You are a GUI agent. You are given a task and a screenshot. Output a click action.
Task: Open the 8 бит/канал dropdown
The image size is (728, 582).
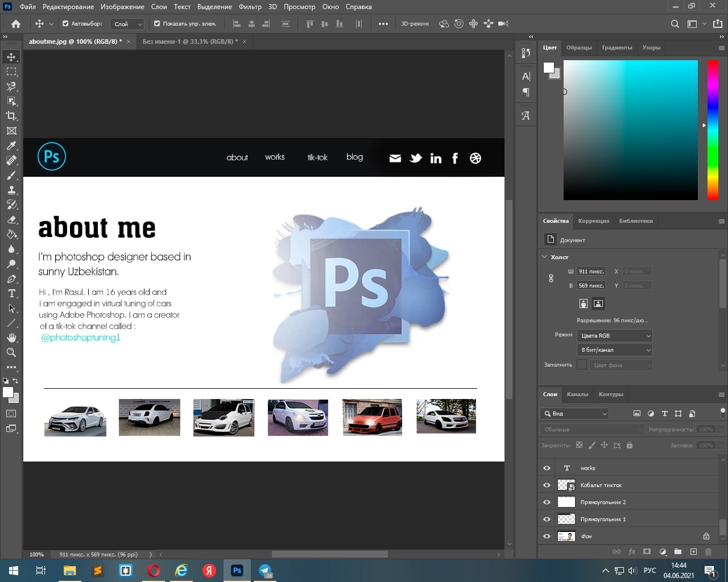(615, 350)
